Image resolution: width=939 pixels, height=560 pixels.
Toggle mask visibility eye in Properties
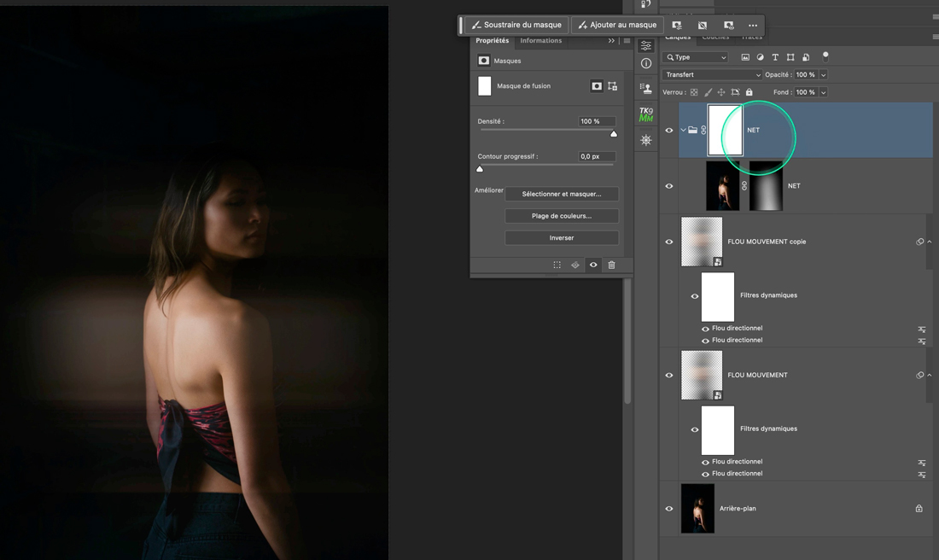pyautogui.click(x=593, y=265)
